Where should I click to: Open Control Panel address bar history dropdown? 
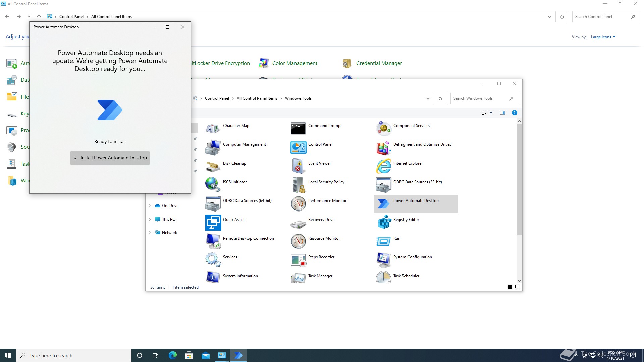pyautogui.click(x=549, y=17)
